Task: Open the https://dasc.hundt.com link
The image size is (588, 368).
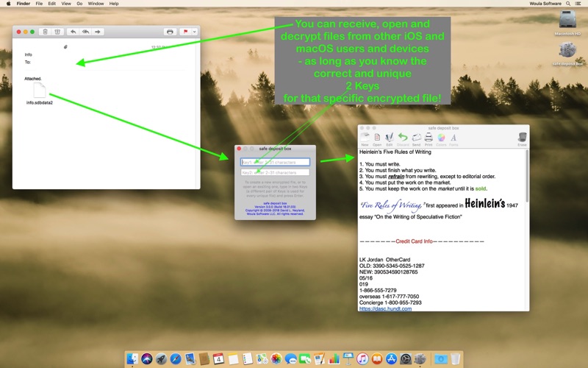Action: (x=385, y=308)
